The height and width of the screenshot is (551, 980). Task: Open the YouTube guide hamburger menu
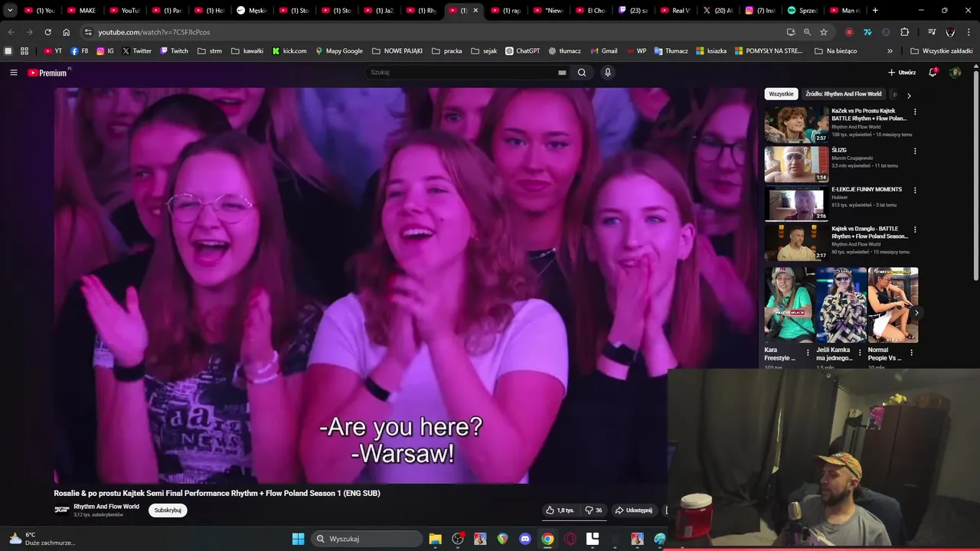click(x=14, y=73)
